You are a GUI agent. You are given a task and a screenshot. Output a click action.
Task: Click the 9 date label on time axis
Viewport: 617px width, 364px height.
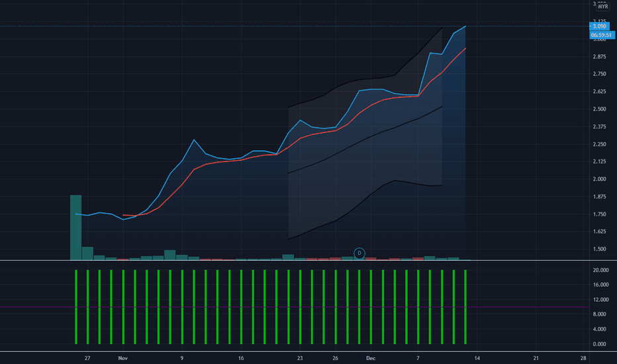tap(182, 359)
